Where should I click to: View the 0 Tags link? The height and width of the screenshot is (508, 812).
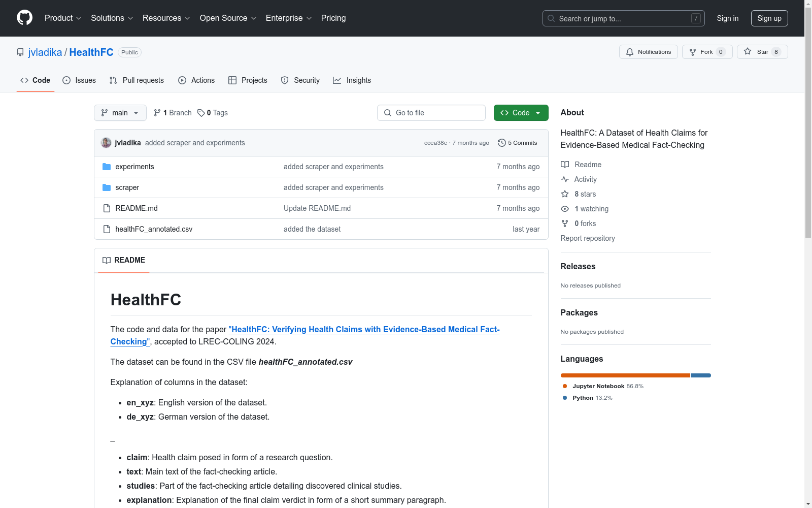point(213,113)
